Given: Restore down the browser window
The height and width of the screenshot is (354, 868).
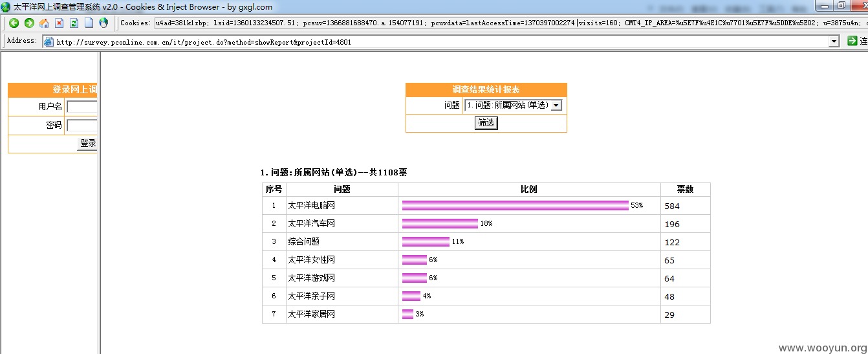Looking at the screenshot, I should (x=841, y=5).
